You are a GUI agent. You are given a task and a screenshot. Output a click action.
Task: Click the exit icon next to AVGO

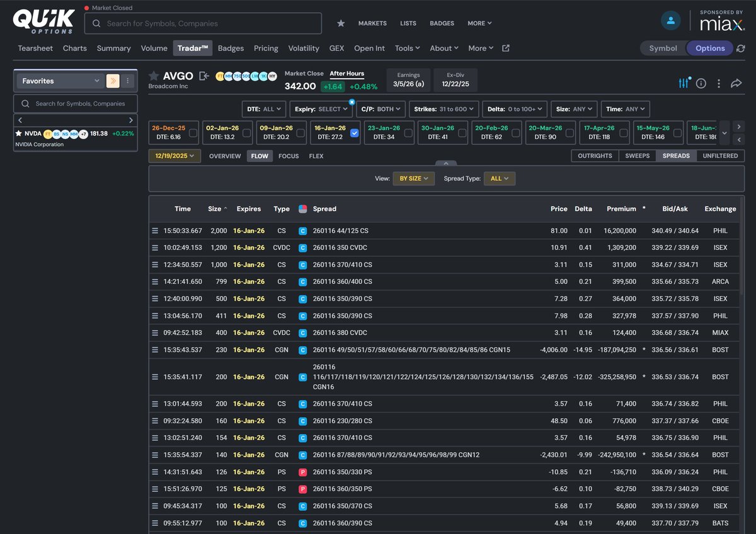tap(204, 76)
